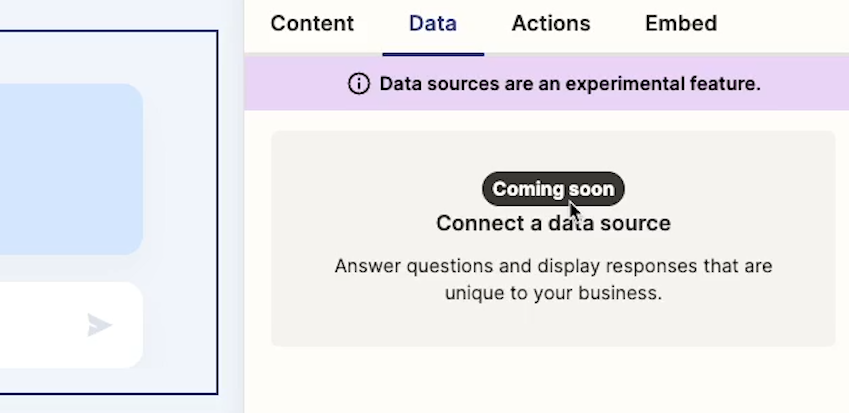This screenshot has height=413, width=849.
Task: Click the paper plane send icon
Action: [100, 325]
